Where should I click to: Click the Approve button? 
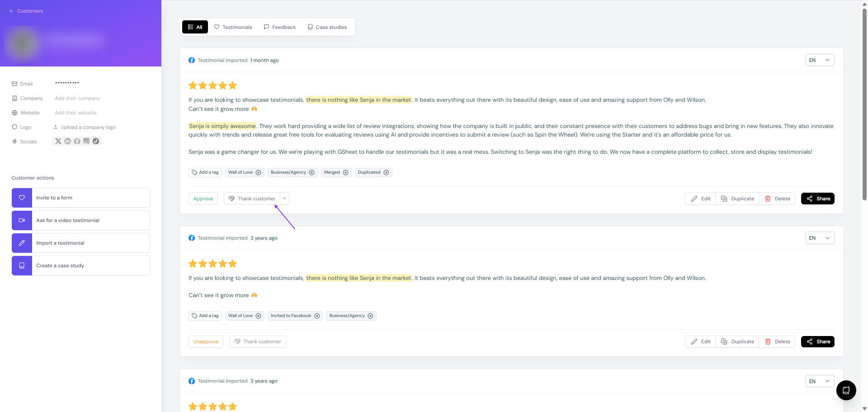pos(203,199)
